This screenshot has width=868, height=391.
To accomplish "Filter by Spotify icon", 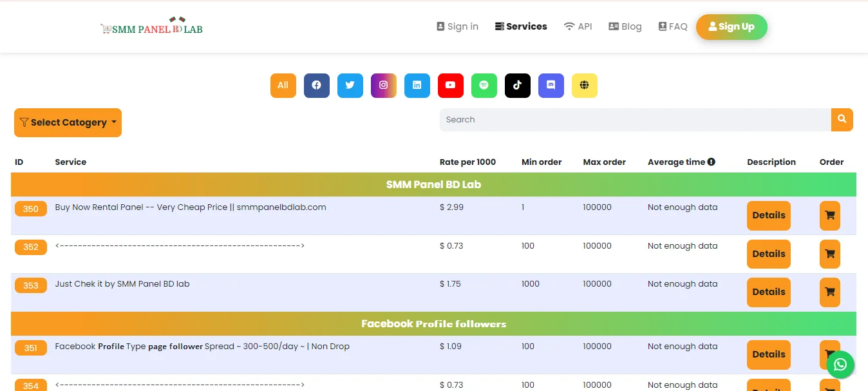I will (484, 85).
